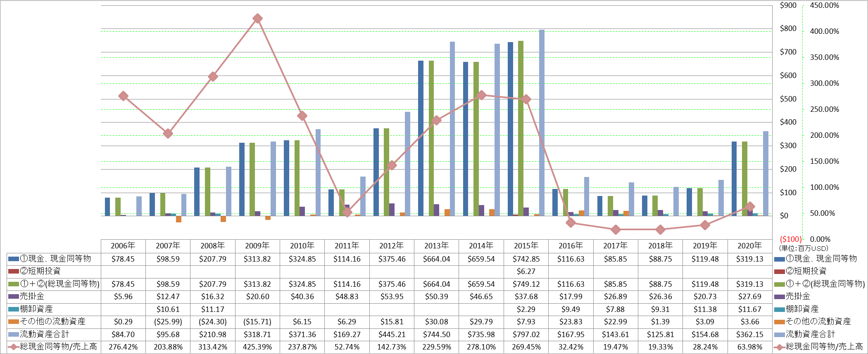868x354 pixels.
Task: Click the 0.00% secondary axis label
Action: point(820,239)
